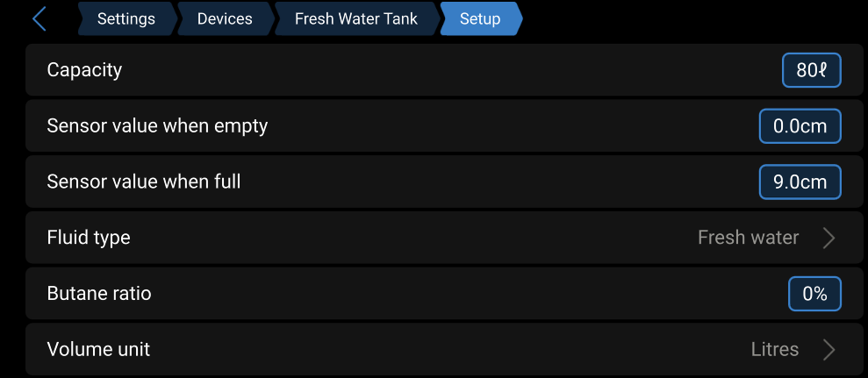Open Litres volume unit selection

click(x=774, y=350)
